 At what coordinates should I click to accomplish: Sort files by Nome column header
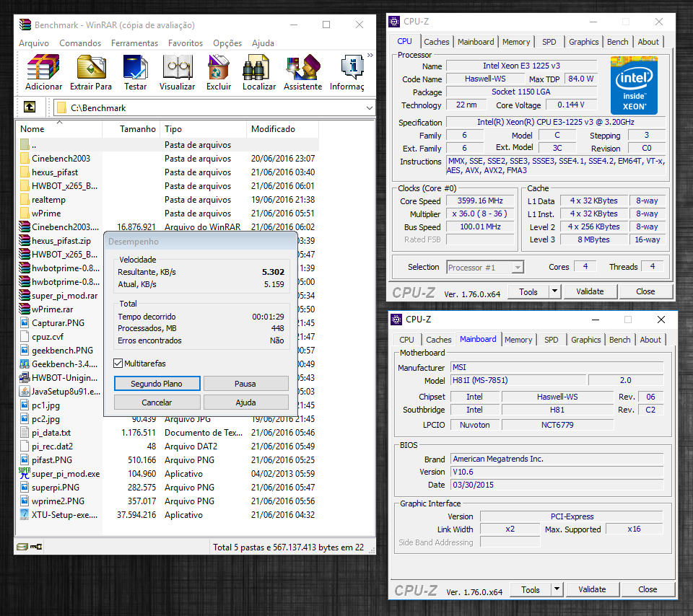pyautogui.click(x=59, y=129)
